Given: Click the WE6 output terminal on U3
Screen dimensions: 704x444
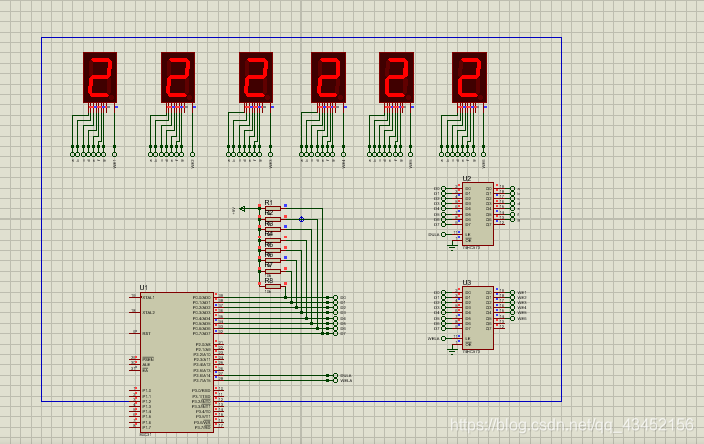Looking at the screenshot, I should pos(512,318).
